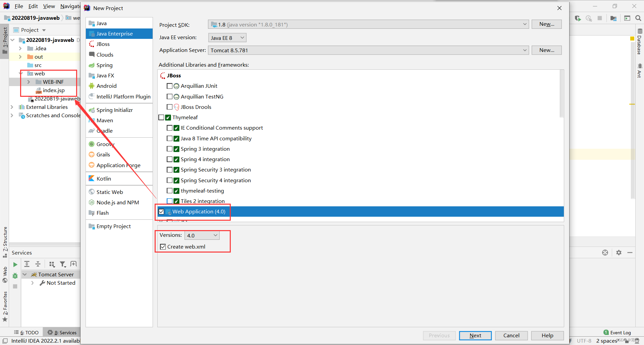The height and width of the screenshot is (345, 644).
Task: Open the File menu
Action: [19, 6]
